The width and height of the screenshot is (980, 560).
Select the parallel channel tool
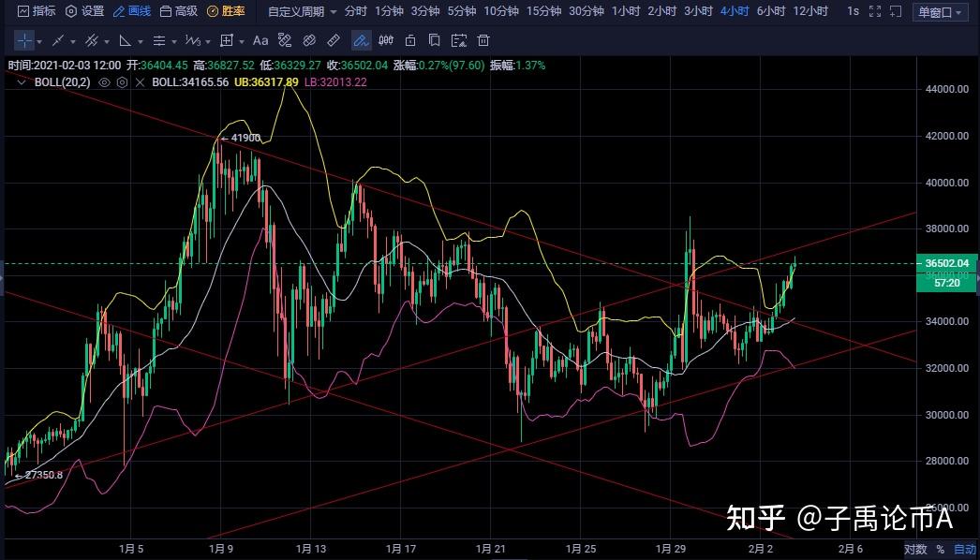pyautogui.click(x=92, y=40)
